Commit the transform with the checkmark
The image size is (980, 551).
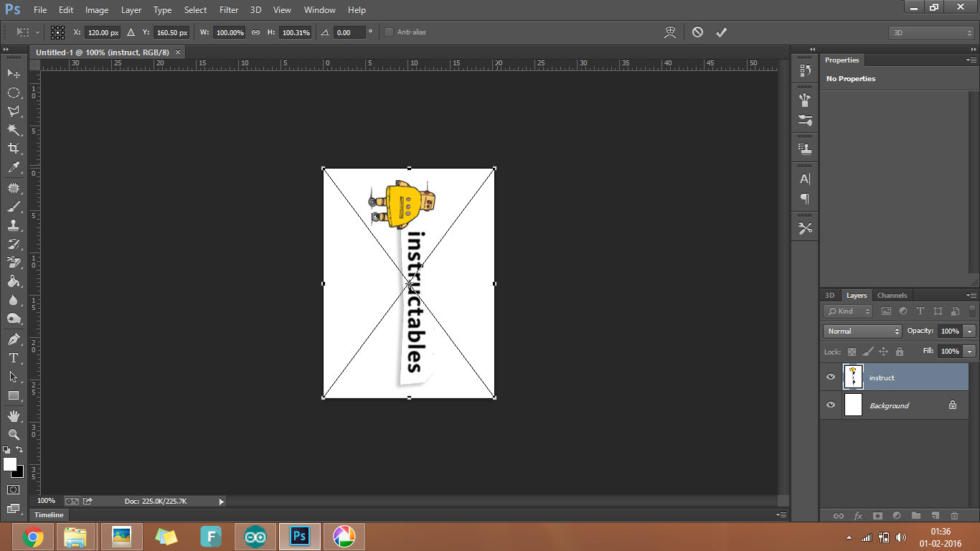(x=722, y=32)
